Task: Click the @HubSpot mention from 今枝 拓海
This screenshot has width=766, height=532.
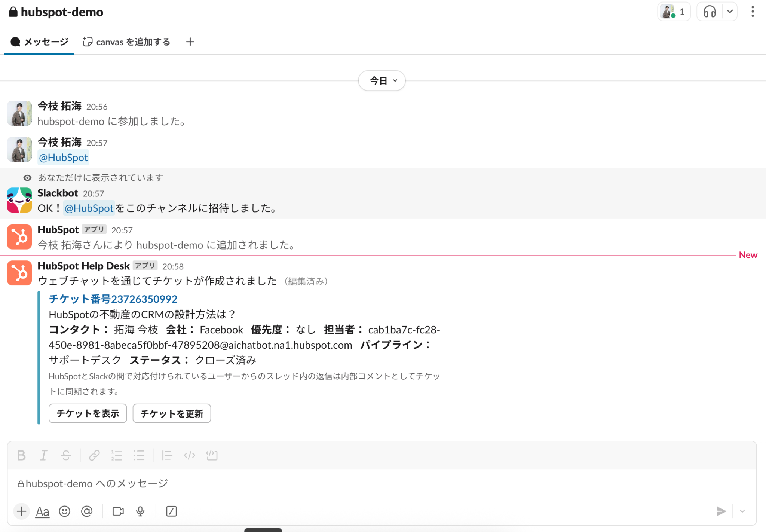Action: click(x=63, y=158)
